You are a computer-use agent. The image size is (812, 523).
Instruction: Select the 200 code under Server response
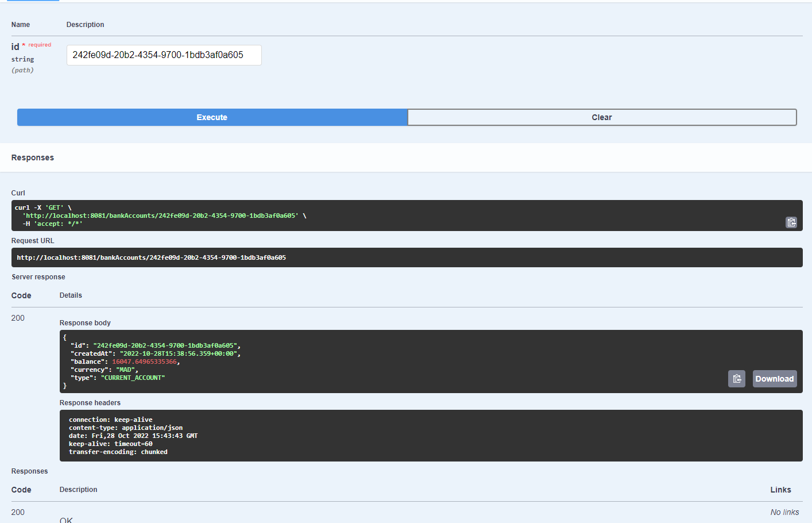click(x=18, y=318)
